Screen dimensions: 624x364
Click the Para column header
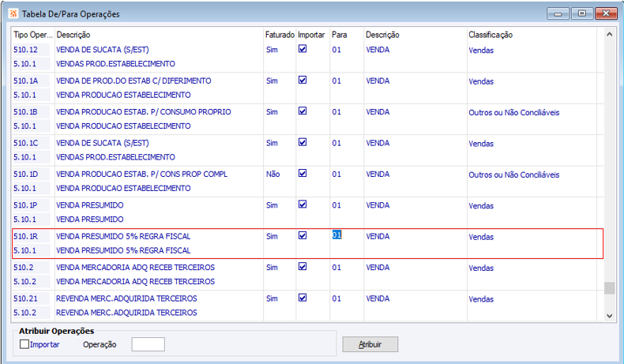pyautogui.click(x=340, y=35)
